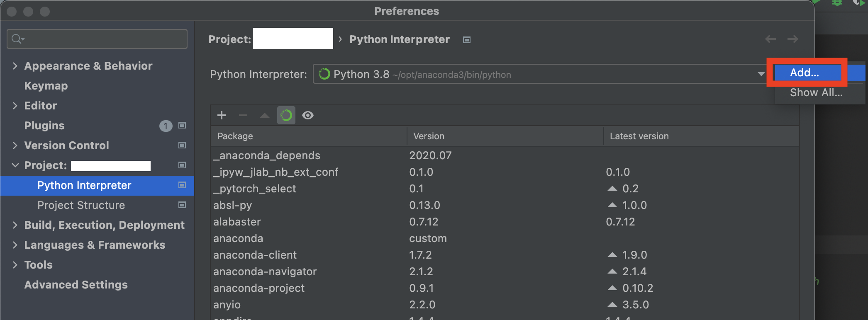Sort packages by the Latest version column
Viewport: 868px width, 320px height.
tap(639, 136)
